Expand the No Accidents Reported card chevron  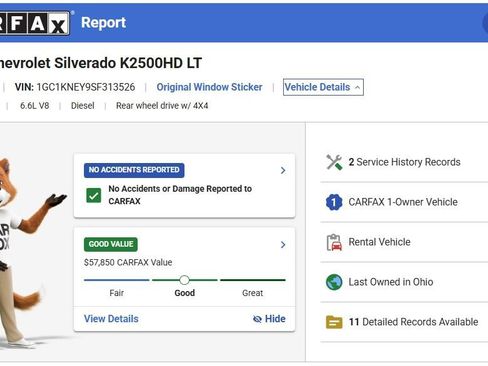coord(283,170)
